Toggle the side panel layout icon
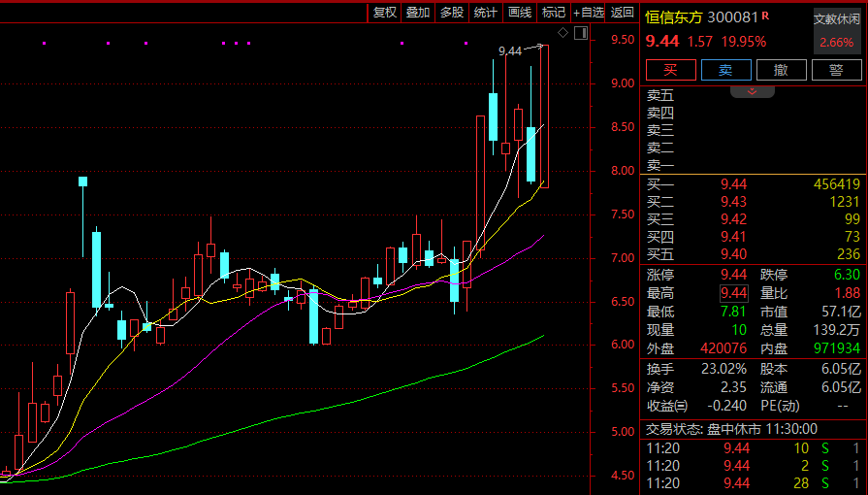868x495 pixels. pos(581,34)
